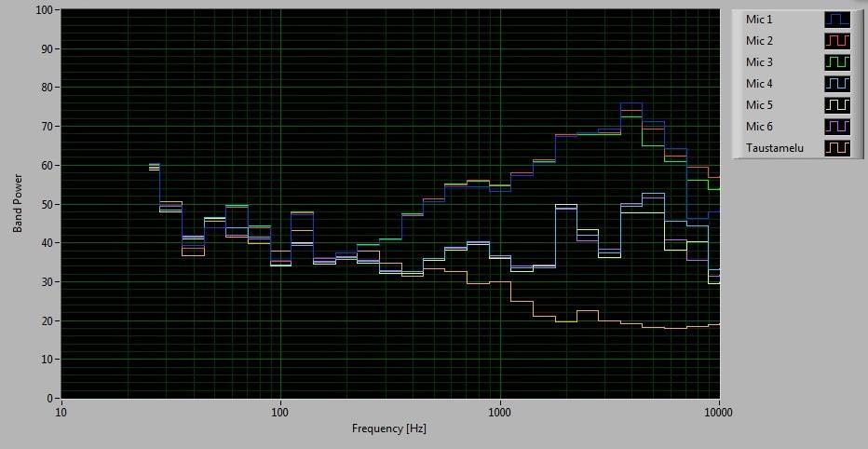Click the Taustamelu plot style icon

click(x=836, y=148)
